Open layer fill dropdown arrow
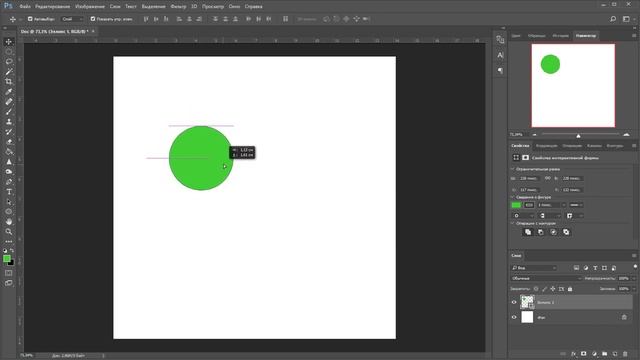 tap(633, 289)
